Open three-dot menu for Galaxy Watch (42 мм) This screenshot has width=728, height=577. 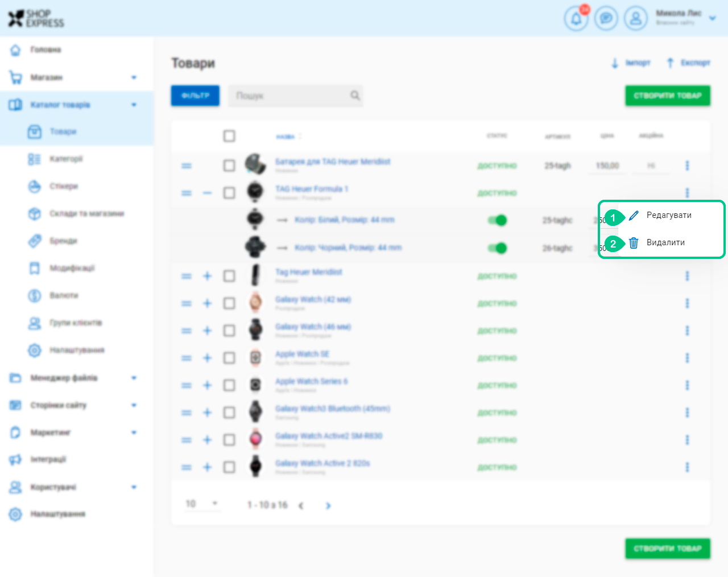click(687, 303)
